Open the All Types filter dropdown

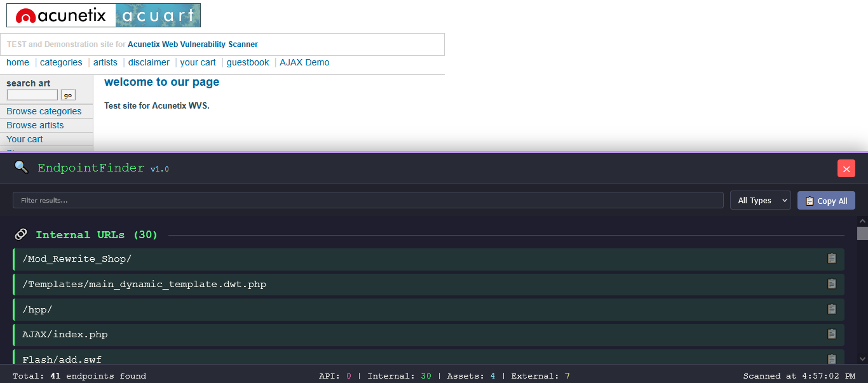[760, 200]
